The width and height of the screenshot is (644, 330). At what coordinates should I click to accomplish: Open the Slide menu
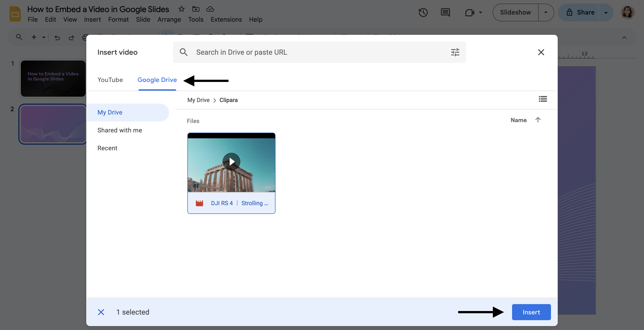[x=143, y=19]
